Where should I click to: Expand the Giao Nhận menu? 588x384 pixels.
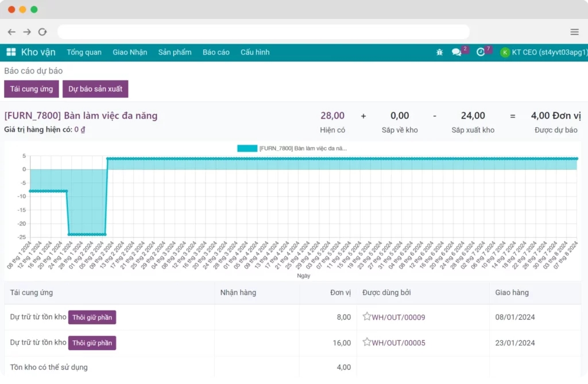point(130,52)
